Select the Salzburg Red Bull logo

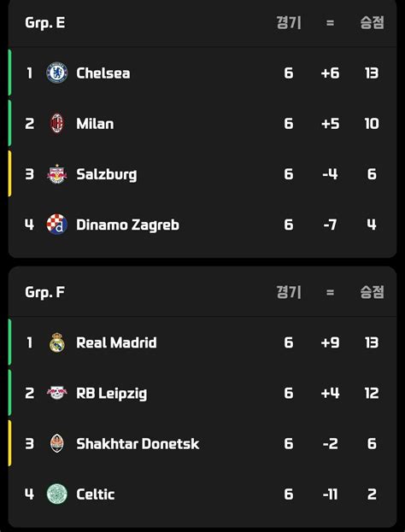57,174
